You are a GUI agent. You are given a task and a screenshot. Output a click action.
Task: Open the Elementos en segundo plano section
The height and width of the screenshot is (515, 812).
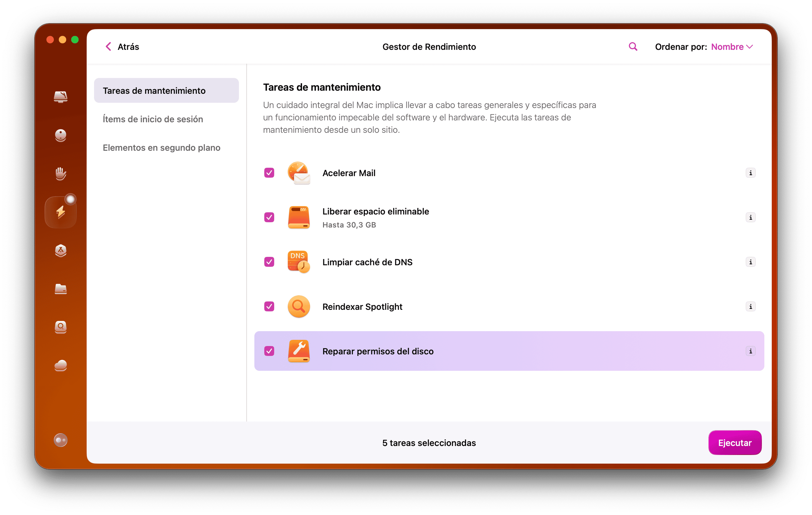point(162,147)
